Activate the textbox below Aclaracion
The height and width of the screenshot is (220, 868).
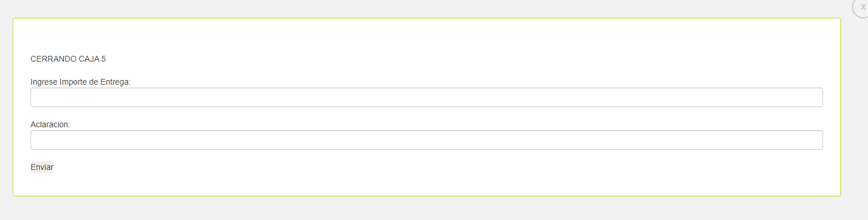tap(426, 140)
